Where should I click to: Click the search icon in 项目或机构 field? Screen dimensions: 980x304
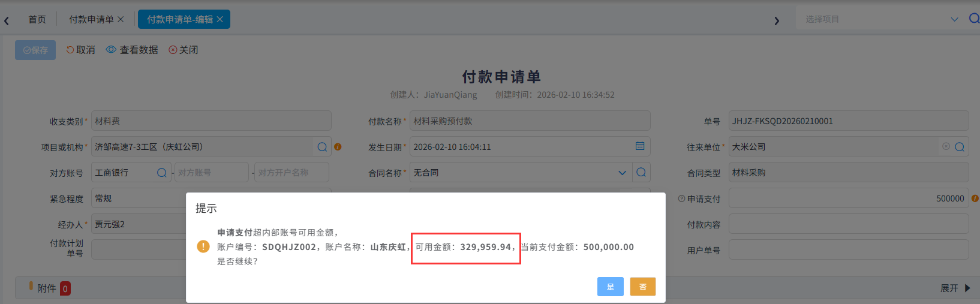(x=322, y=147)
